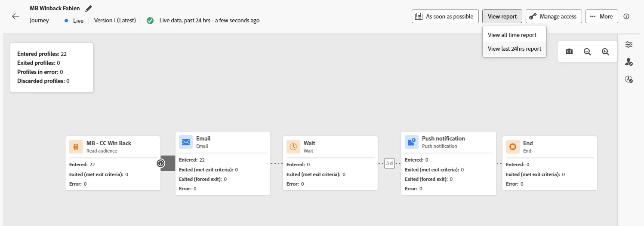Click Entered: 22 in Email node
The height and width of the screenshot is (226, 644).
point(191,160)
